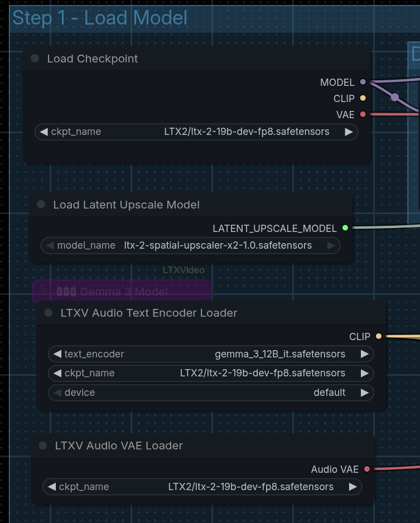Select the Step 1 - Load Model group title

click(100, 18)
